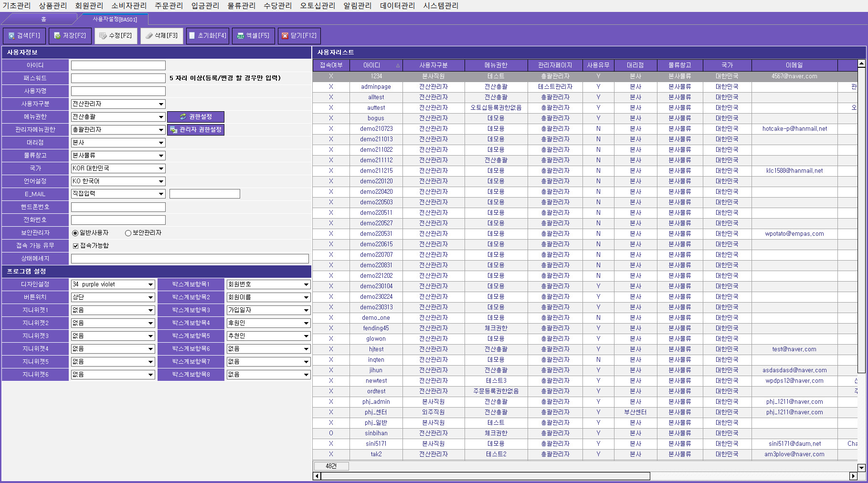868x483 pixels.
Task: Open the 국가 dropdown showing KOR 대한민국
Action: point(161,168)
